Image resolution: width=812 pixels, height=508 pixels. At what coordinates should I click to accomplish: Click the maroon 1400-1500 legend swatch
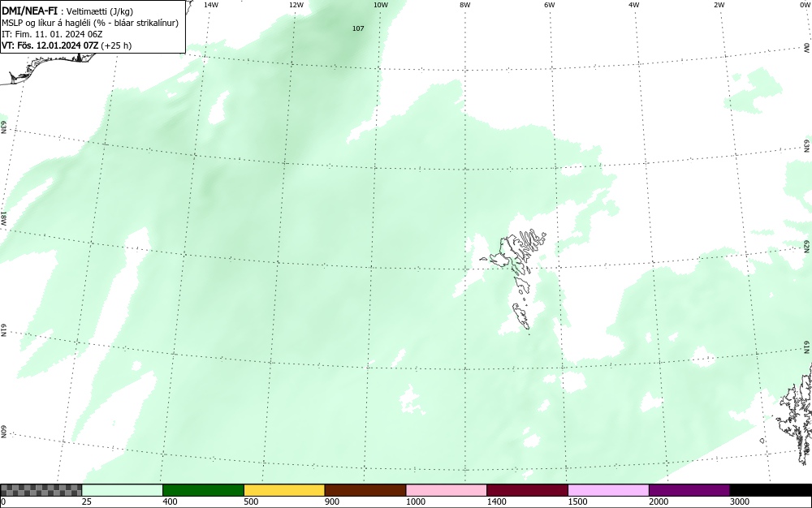click(527, 490)
